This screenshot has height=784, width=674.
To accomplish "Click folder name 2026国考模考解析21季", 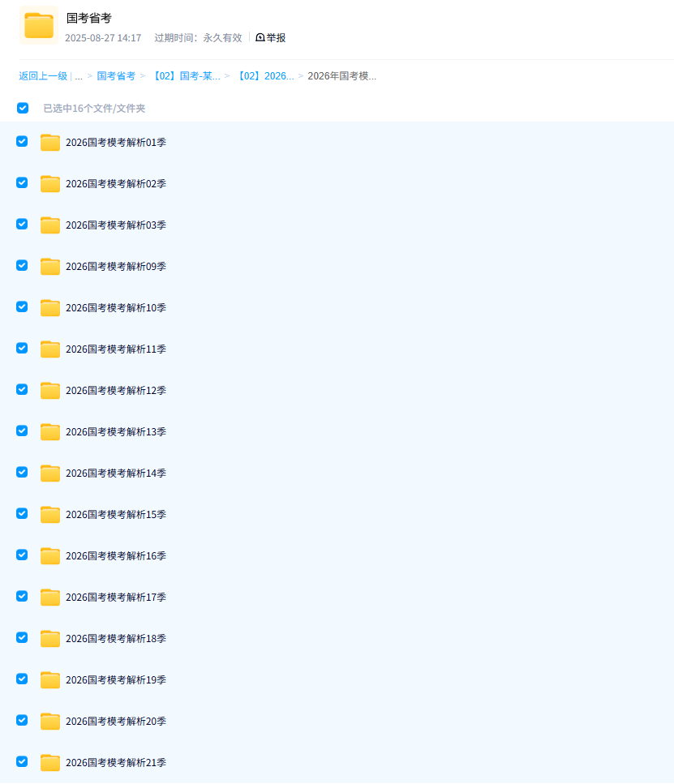I will pyautogui.click(x=116, y=762).
